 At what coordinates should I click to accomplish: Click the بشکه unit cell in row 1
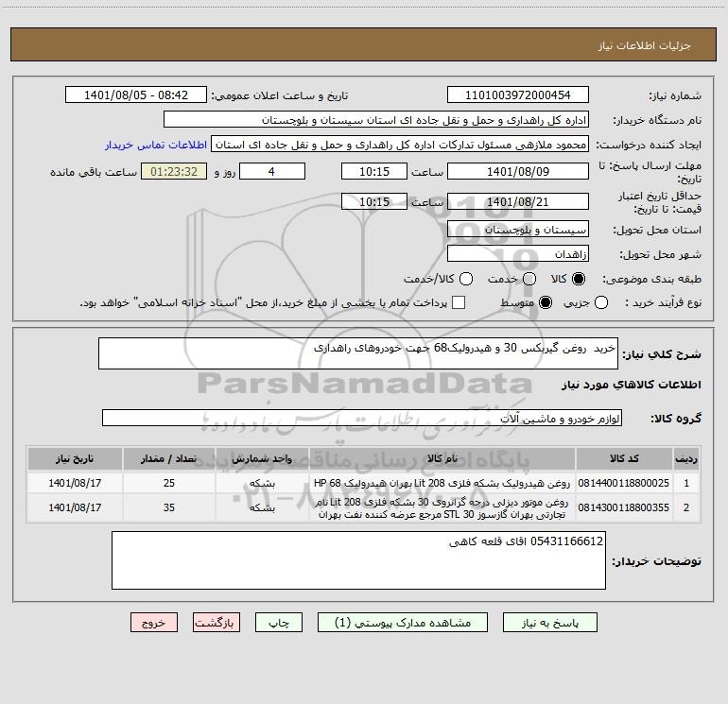tap(262, 483)
